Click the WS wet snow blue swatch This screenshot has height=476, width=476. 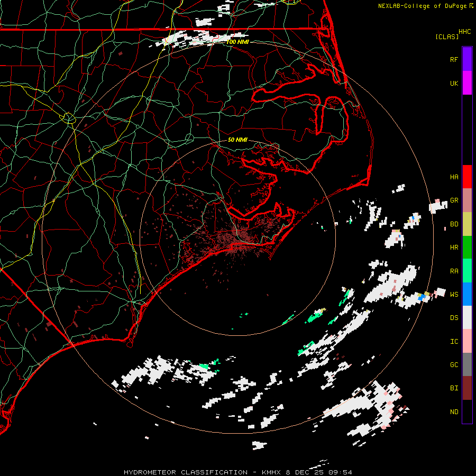pyautogui.click(x=467, y=294)
